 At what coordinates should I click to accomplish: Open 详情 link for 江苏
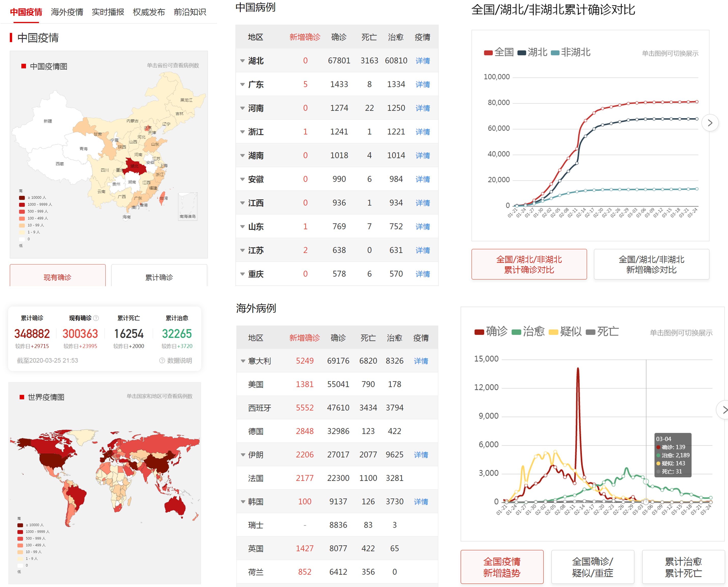coord(423,250)
